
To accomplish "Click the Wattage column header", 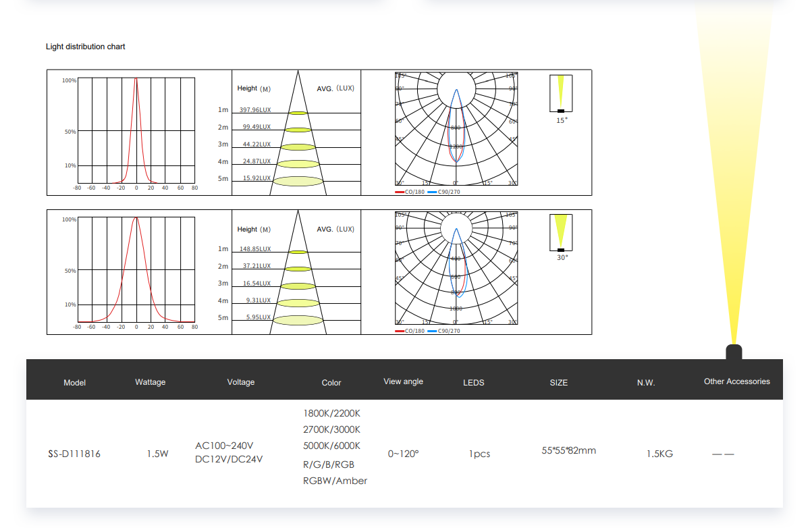I will (150, 382).
